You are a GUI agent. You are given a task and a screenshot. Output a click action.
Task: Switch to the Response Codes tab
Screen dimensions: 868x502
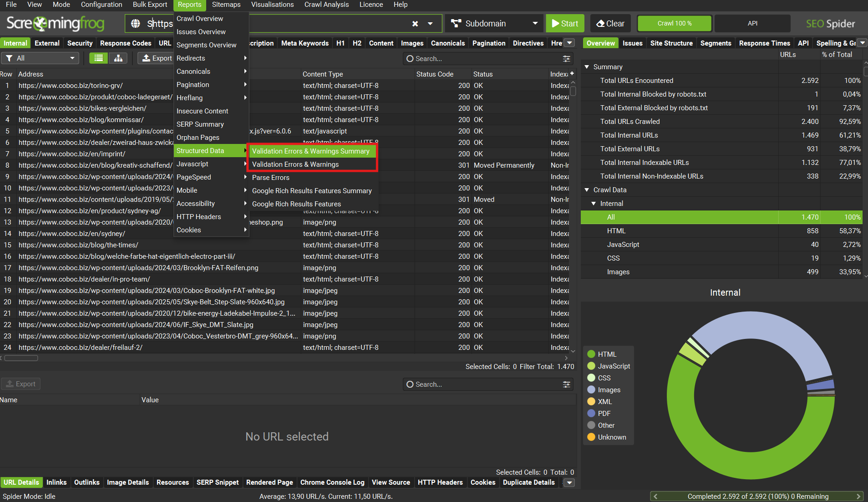126,43
